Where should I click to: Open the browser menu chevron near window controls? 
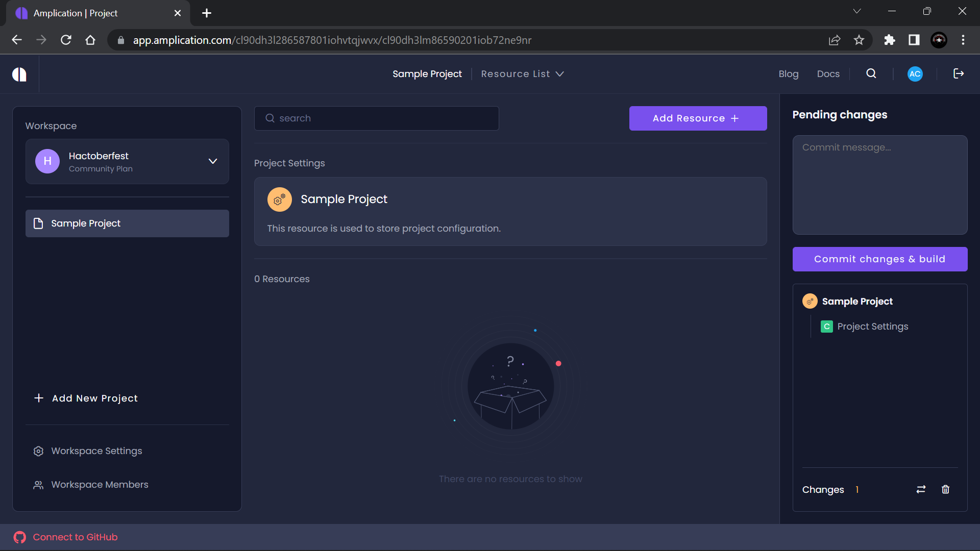[x=857, y=11]
